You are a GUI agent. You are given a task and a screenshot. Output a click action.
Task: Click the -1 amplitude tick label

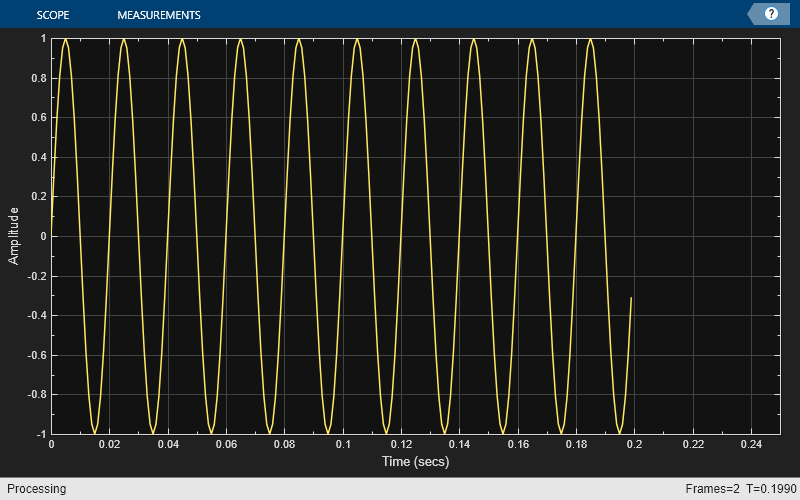click(41, 434)
